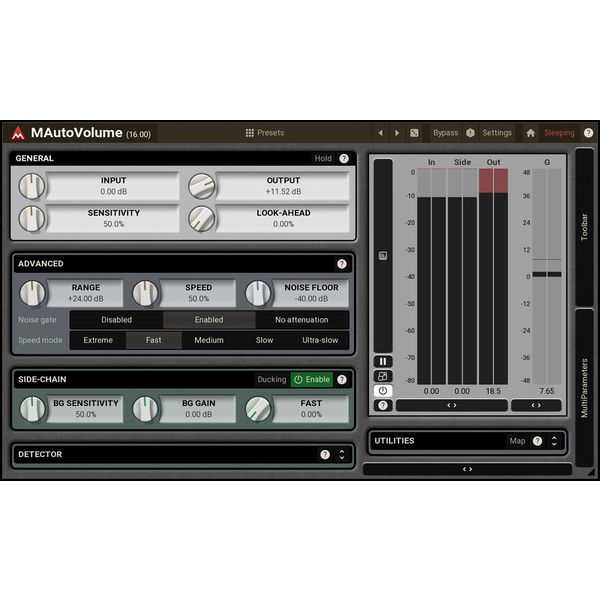Open the Settings menu
Viewport: 600px width, 600px height.
pyautogui.click(x=497, y=133)
